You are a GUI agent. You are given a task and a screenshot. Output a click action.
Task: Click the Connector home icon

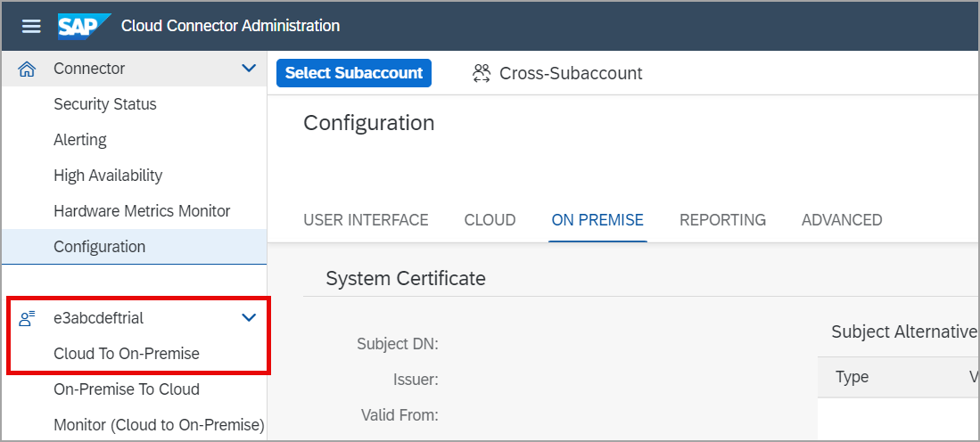(27, 69)
